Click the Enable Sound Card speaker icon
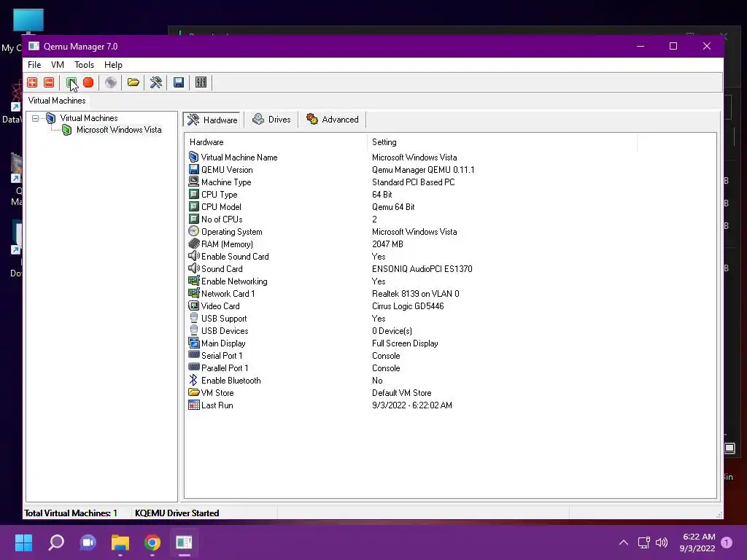Image resolution: width=747 pixels, height=560 pixels. click(193, 256)
